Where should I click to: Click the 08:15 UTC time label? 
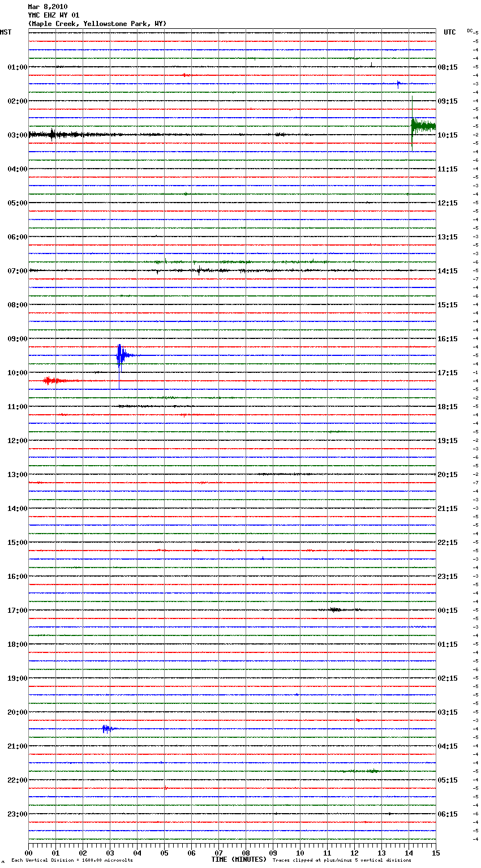point(448,67)
